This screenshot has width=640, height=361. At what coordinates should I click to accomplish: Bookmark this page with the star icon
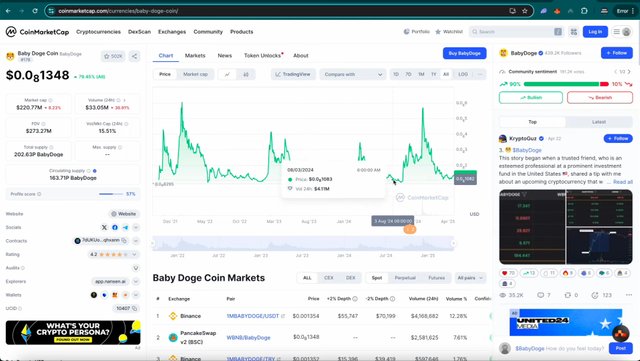[524, 11]
